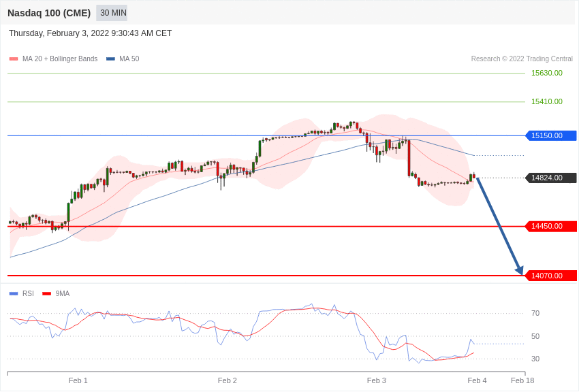Viewport: 579px width, 392px height.
Task: Click the Thursday, February 3, 2022 timestamp text
Action: coord(90,33)
